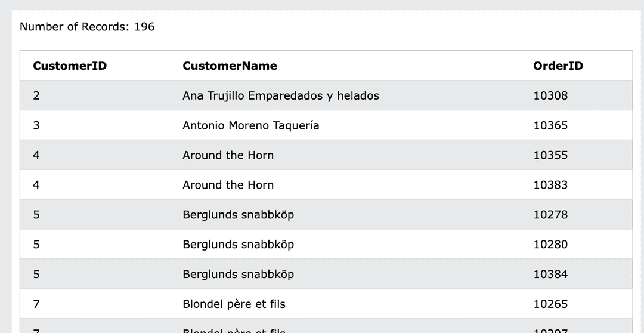Click order ID 10365

tap(550, 125)
